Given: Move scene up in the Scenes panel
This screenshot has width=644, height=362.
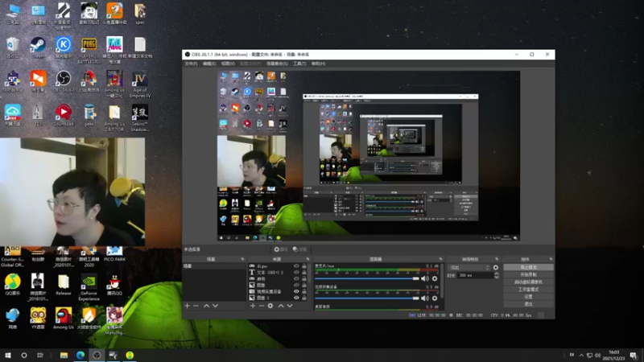Looking at the screenshot, I should (x=207, y=306).
